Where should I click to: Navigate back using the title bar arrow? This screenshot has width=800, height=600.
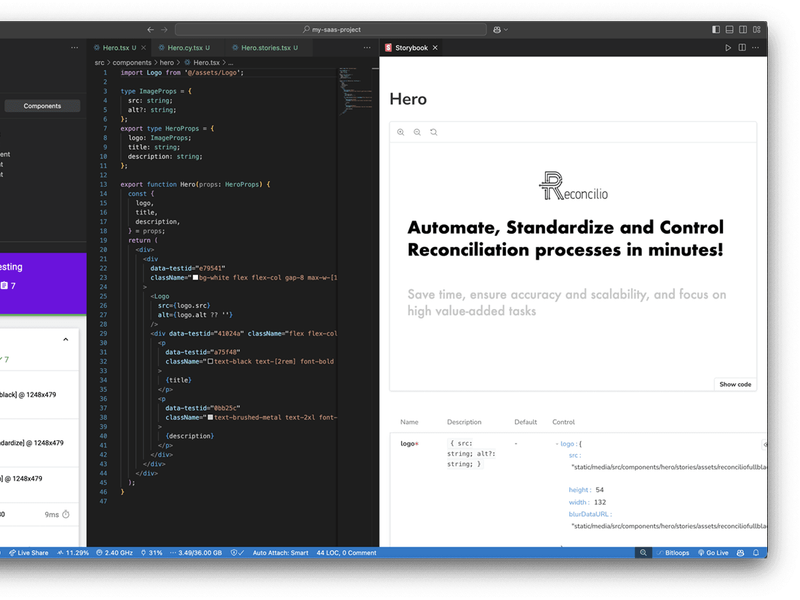151,30
